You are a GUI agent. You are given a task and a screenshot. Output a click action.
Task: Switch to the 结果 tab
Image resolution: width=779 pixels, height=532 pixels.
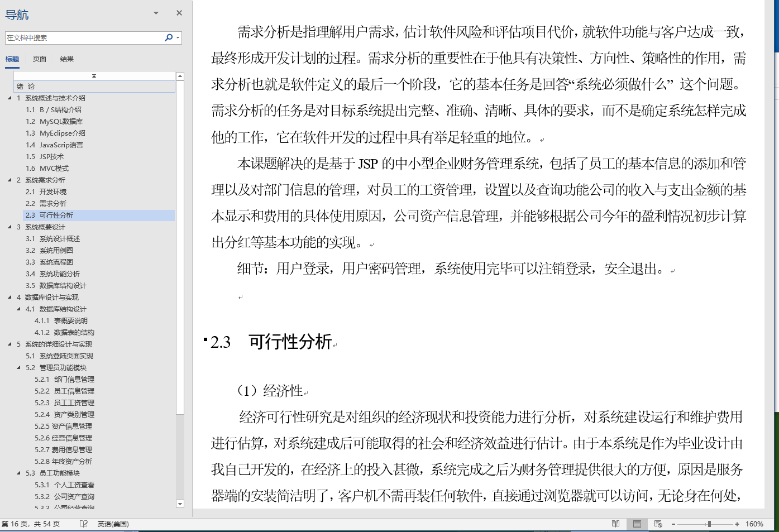[x=66, y=58]
